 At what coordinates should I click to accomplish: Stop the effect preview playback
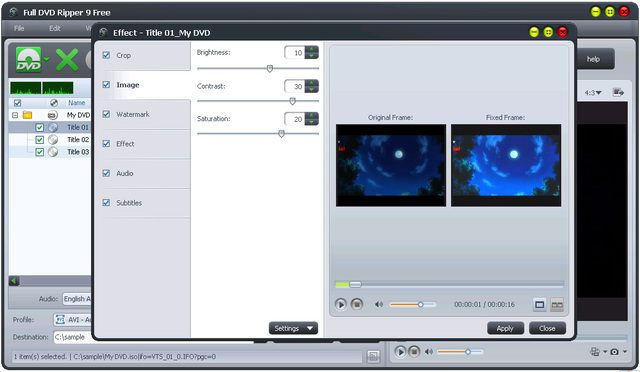click(x=357, y=304)
